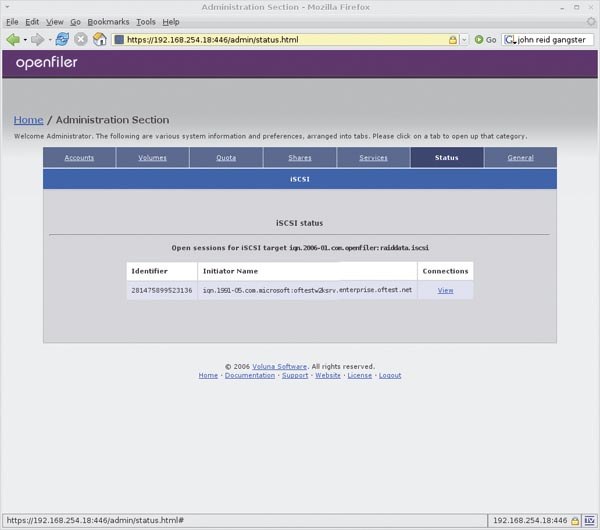Click the 192.168.254.18:446 status bar host
Screen dimensions: 600x530
pos(530,520)
